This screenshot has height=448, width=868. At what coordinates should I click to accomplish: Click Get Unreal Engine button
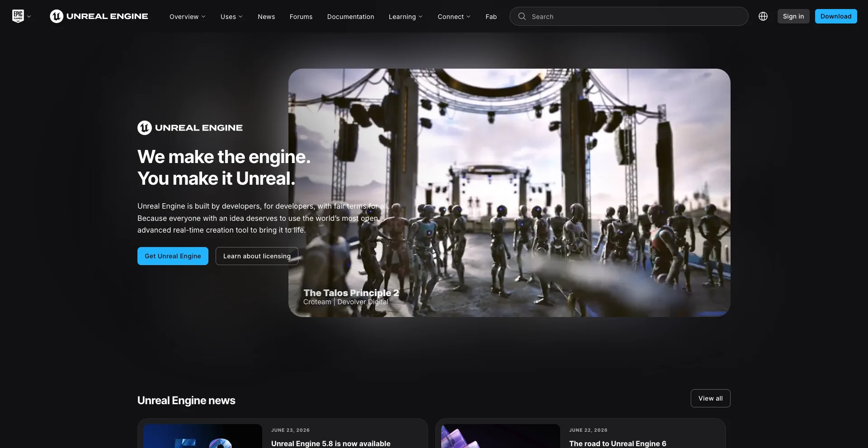173,256
